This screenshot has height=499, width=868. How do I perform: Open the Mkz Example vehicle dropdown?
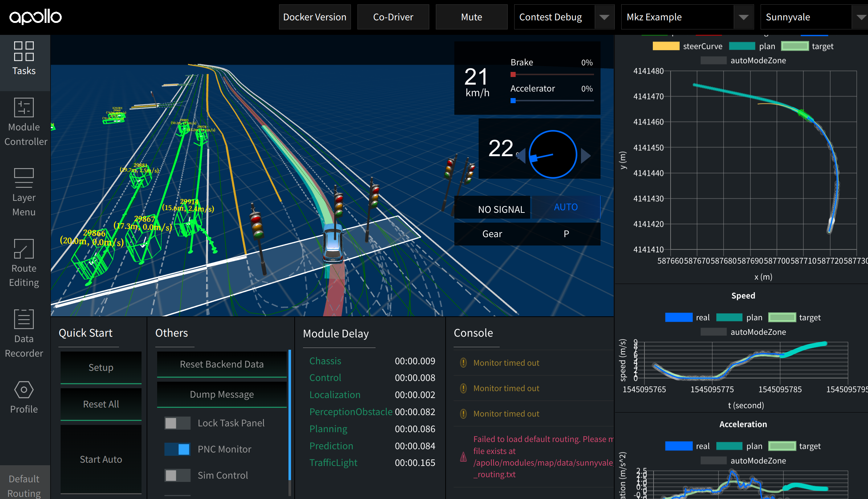(743, 17)
